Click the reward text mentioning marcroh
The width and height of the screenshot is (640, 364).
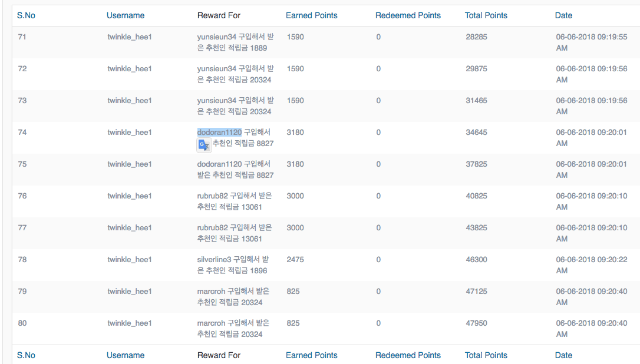pos(234,296)
